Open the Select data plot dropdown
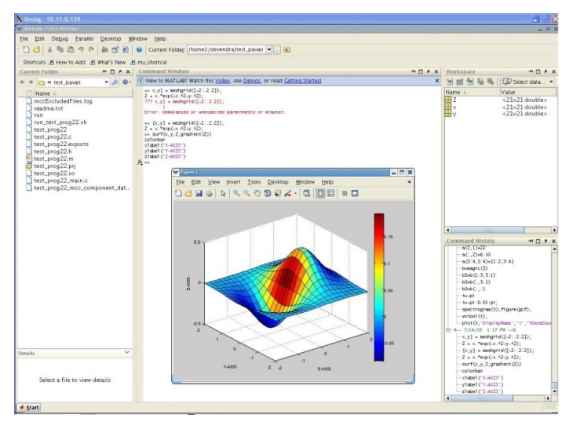576x422 pixels. pos(528,82)
